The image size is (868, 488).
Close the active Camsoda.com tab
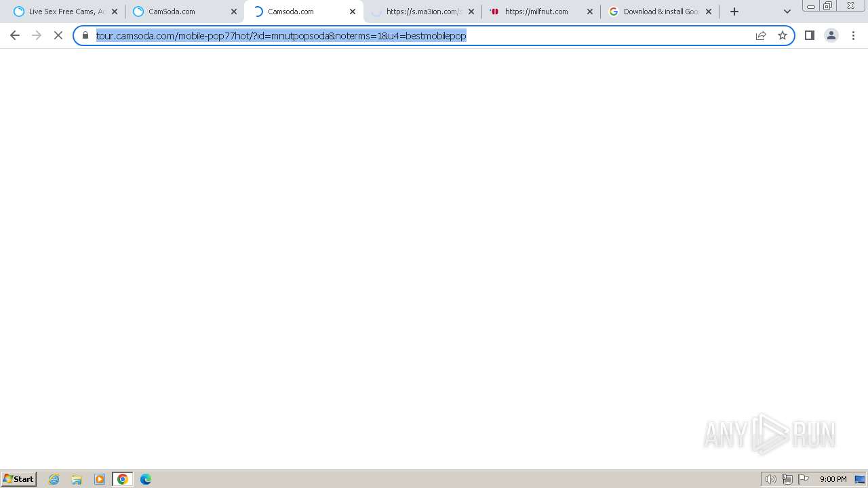(353, 12)
